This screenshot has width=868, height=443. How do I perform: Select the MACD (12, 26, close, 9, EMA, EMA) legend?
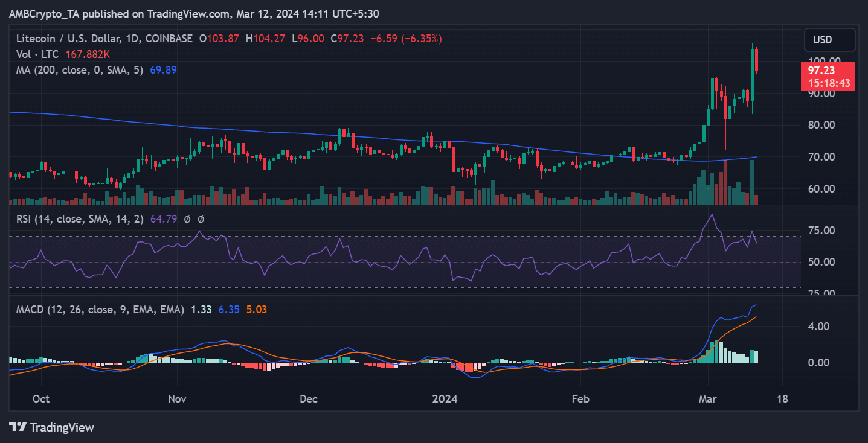100,310
